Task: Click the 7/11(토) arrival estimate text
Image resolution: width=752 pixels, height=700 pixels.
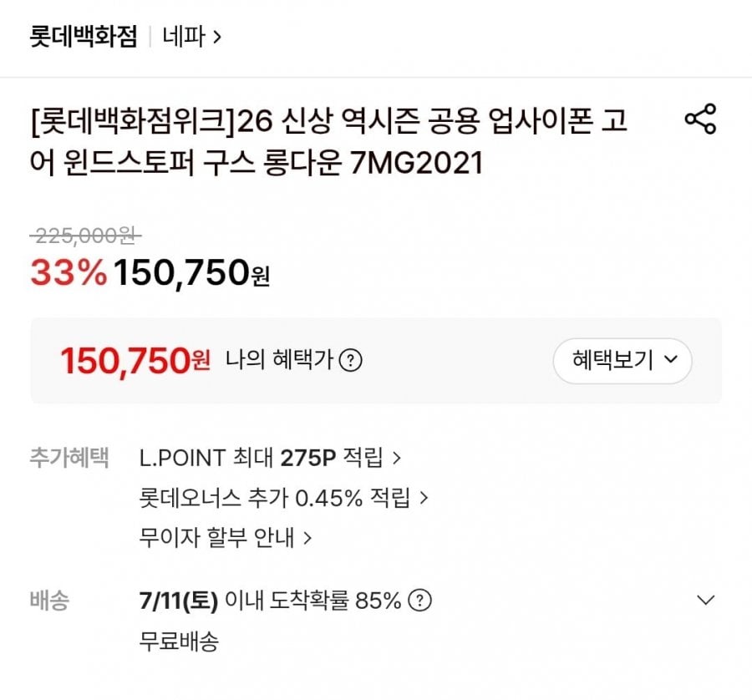Action: [x=179, y=600]
